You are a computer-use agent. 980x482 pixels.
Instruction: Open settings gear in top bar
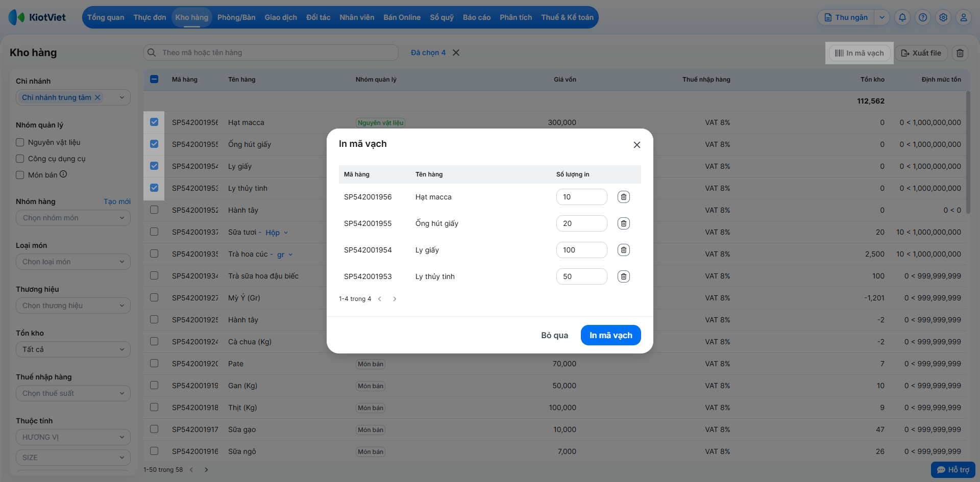point(943,17)
